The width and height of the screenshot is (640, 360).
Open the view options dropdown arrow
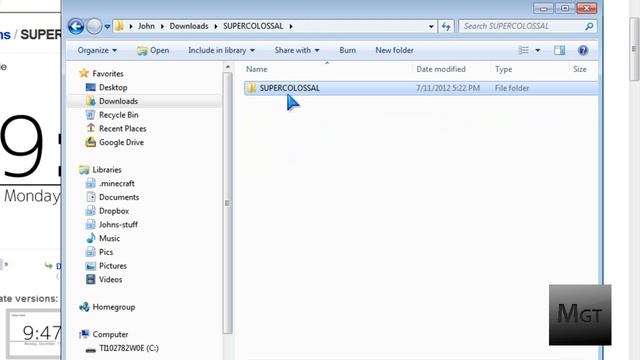tap(538, 50)
